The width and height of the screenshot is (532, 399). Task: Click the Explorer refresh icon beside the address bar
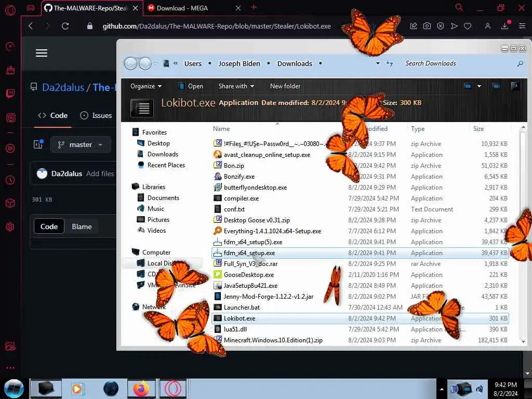390,63
